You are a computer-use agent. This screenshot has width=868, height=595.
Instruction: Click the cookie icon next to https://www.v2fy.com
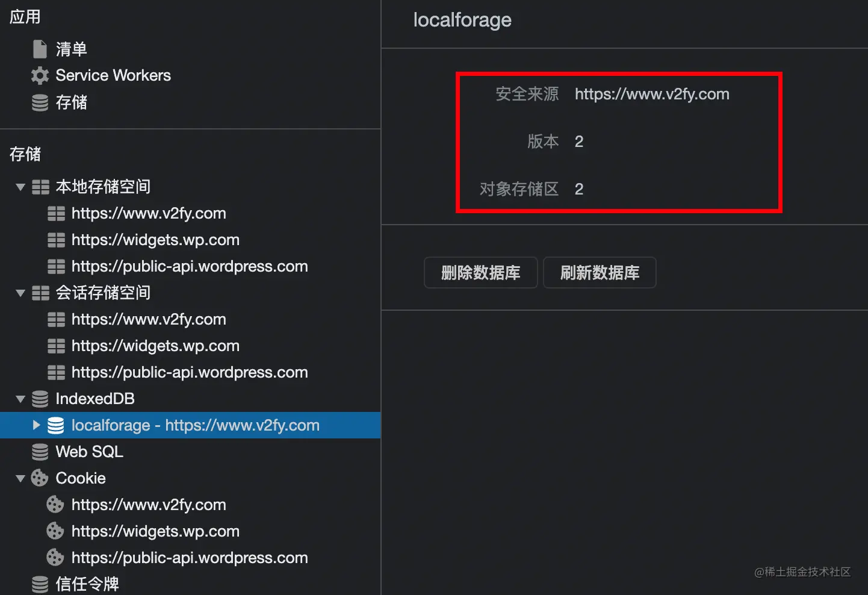[x=55, y=504]
